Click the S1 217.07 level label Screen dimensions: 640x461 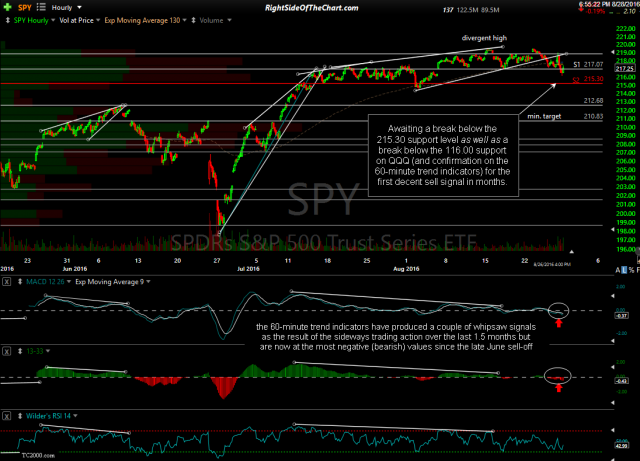[588, 65]
